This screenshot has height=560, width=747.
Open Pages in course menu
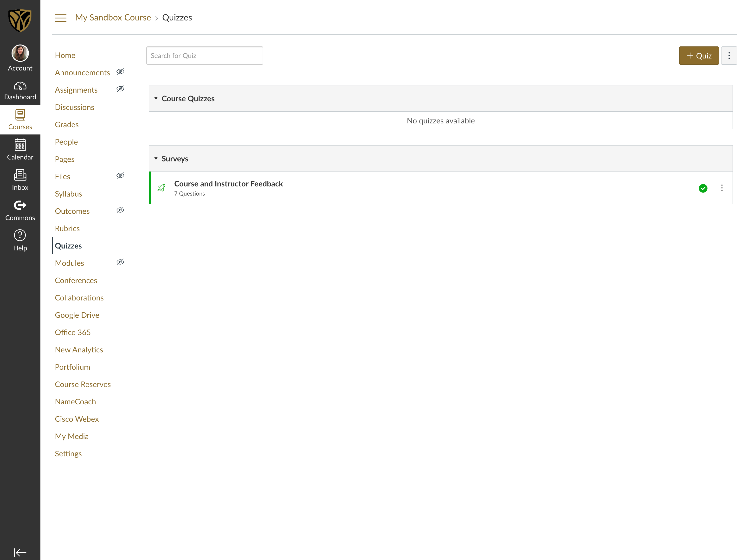(65, 159)
